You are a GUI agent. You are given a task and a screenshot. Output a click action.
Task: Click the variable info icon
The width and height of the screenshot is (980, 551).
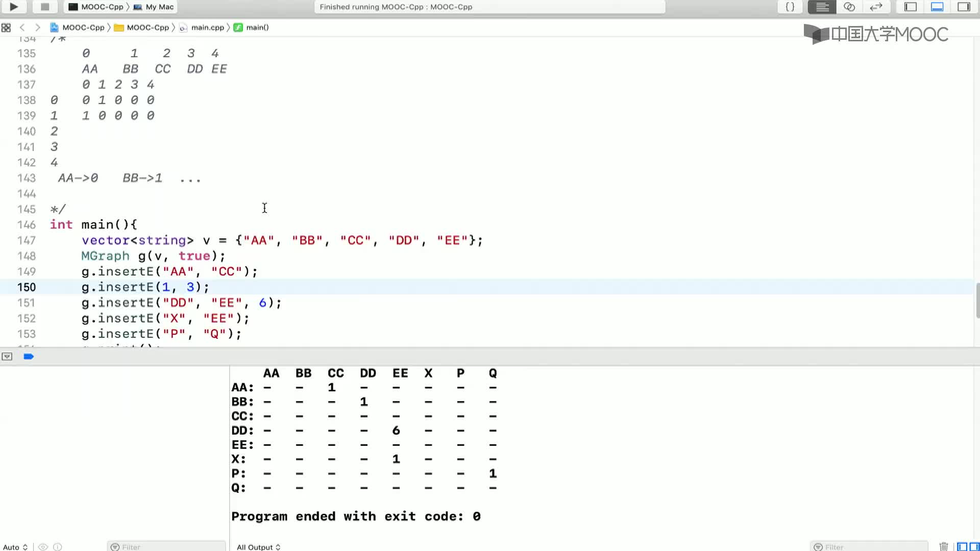click(58, 547)
